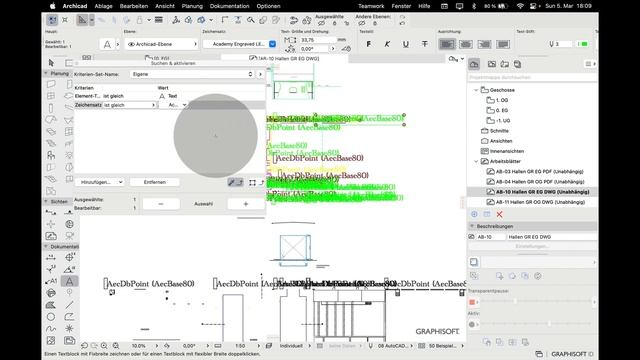This screenshot has height=360, width=640.
Task: Toggle underline text formatting (U)
Action: pos(406,44)
